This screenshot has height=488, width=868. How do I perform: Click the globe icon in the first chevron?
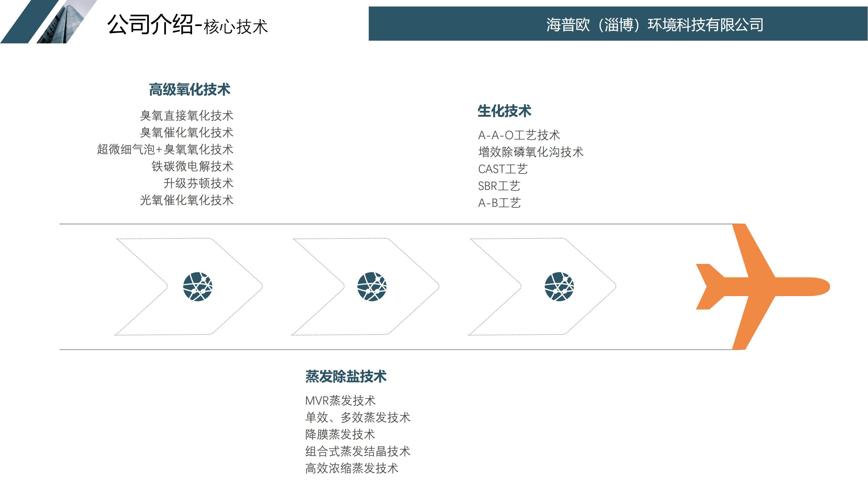(198, 287)
